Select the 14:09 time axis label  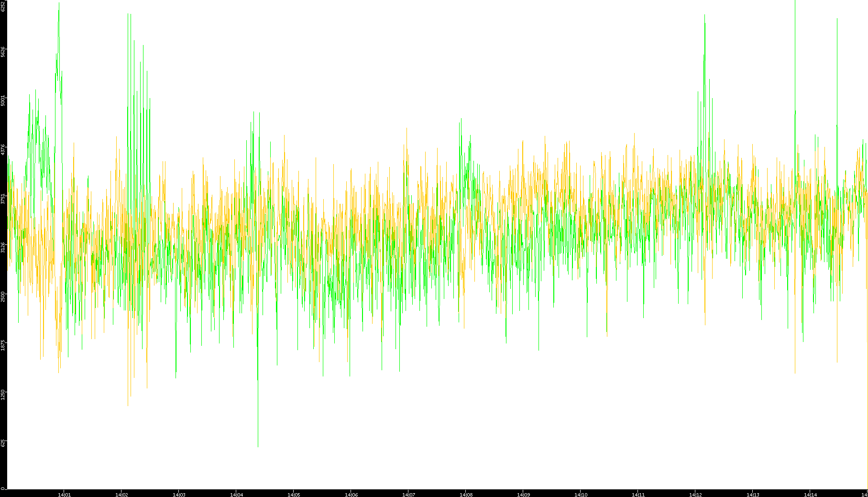coord(523,495)
